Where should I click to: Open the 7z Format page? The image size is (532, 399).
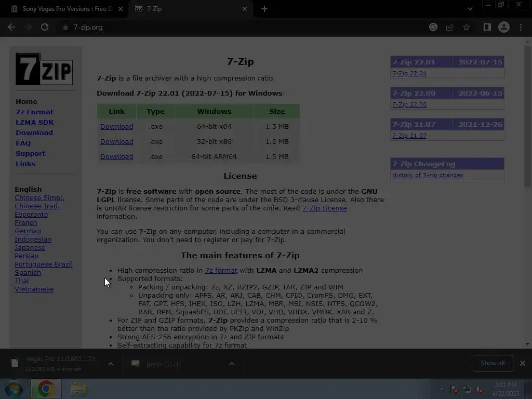click(34, 112)
